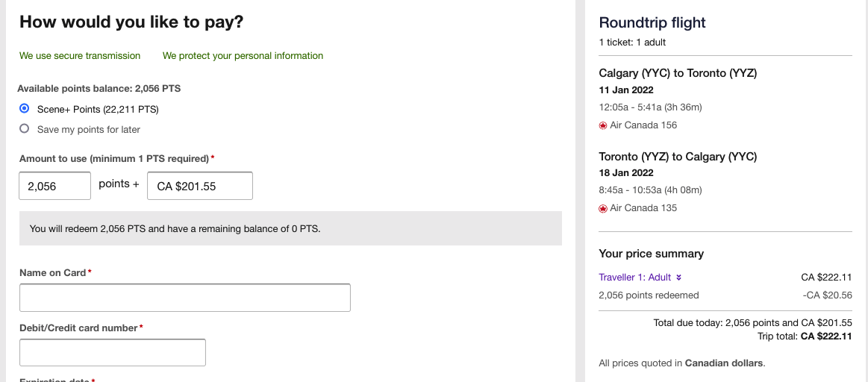The image size is (868, 382).
Task: Expand Traveller 1 details via double chevron
Action: coord(679,278)
